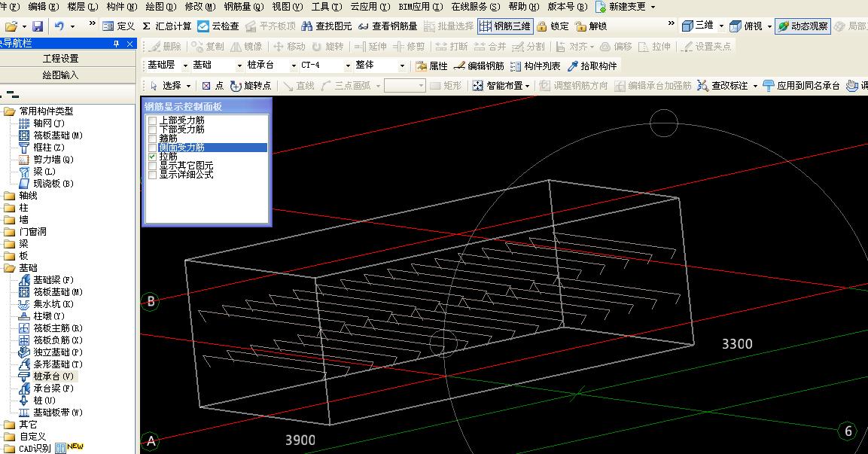This screenshot has width=868, height=454.
Task: Open 俯视 view dropdown arrow
Action: 769,26
